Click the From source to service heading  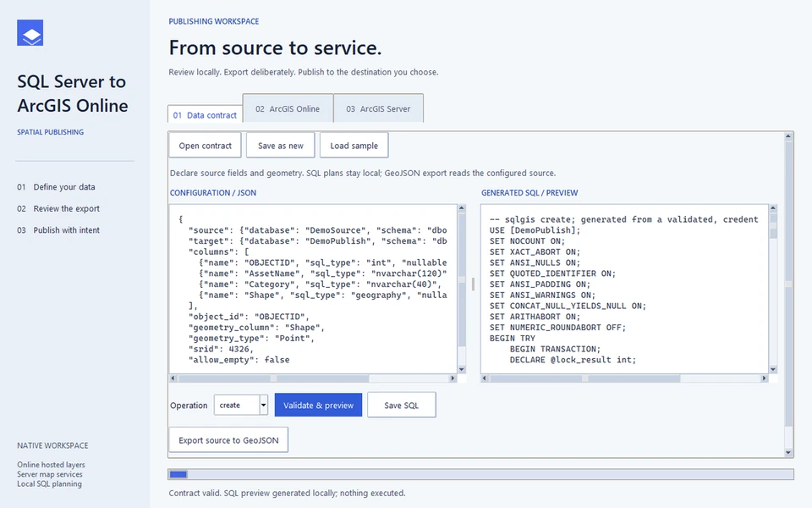coord(275,47)
